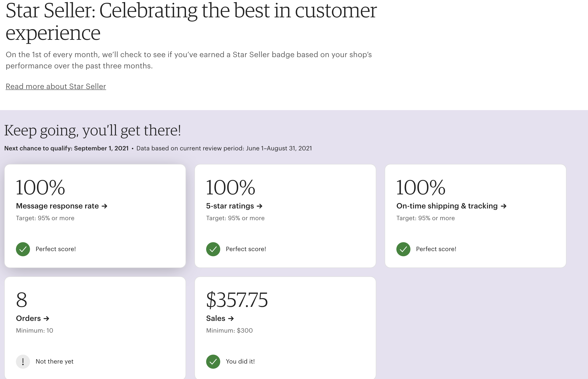
Task: Open the Orders details link
Action: tap(28, 319)
